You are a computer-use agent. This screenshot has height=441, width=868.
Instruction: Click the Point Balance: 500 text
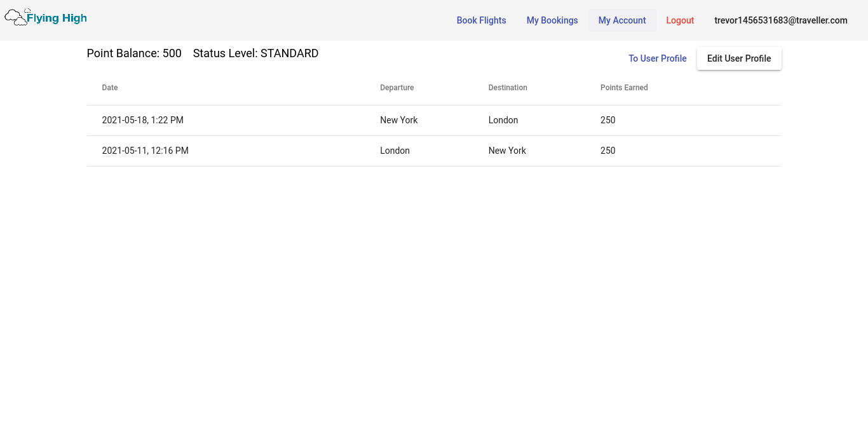134,53
